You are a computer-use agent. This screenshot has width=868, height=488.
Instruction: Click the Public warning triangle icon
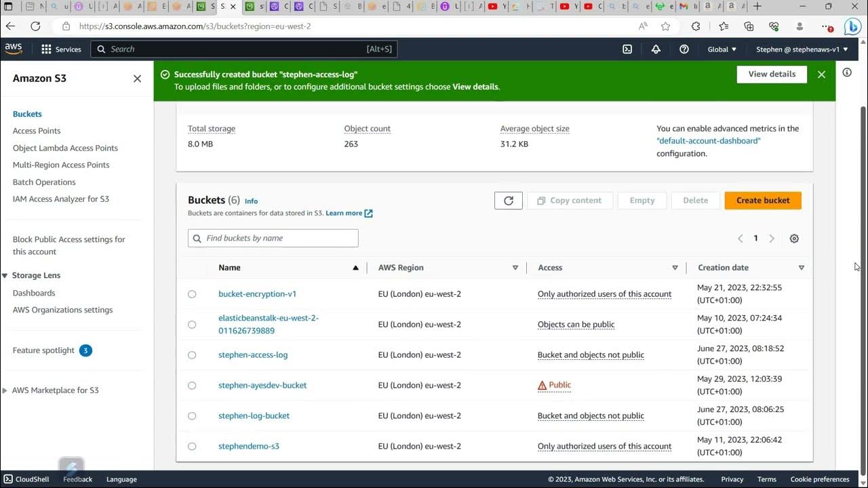[542, 386]
